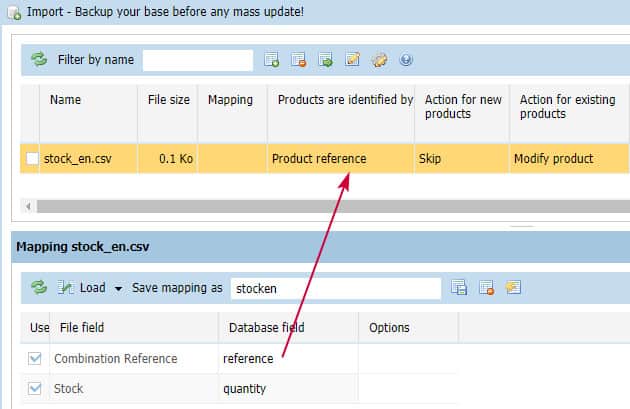The height and width of the screenshot is (409, 630).
Task: Refresh the import file list
Action: [x=39, y=60]
